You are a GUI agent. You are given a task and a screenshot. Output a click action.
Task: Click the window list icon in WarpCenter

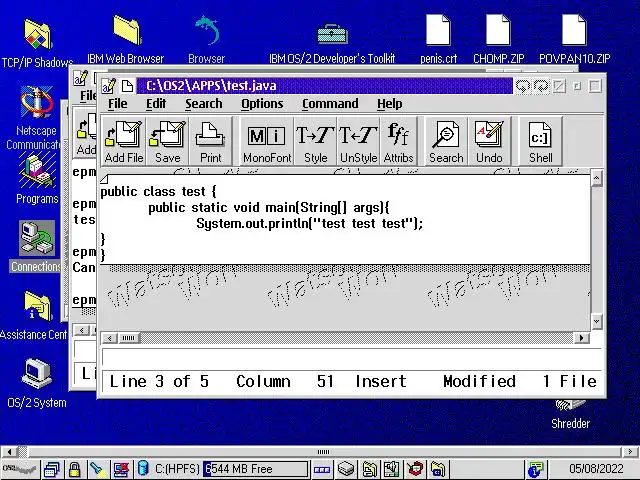tap(52, 469)
